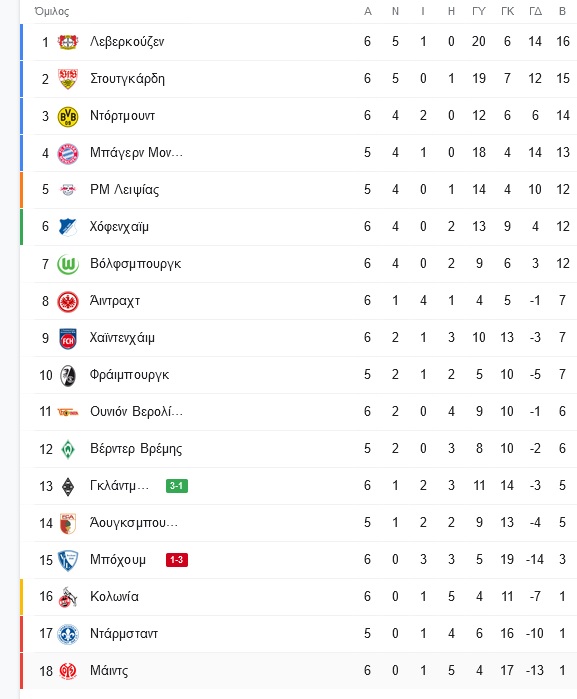Open the red 1-3 result badge
This screenshot has height=699, width=577.
[x=177, y=559]
